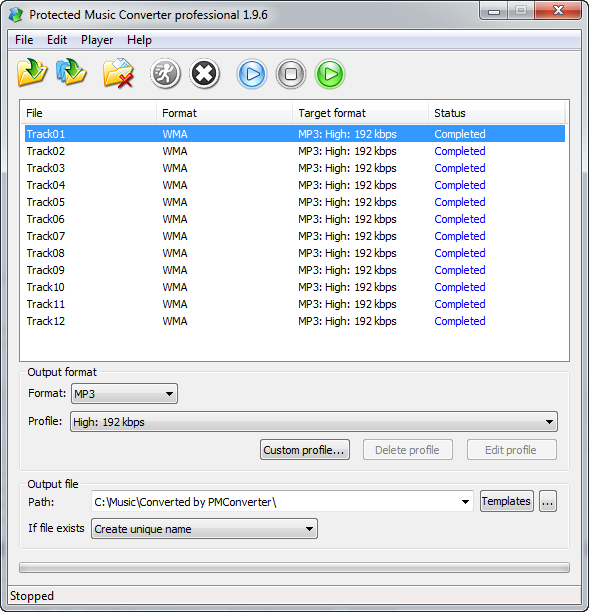Expand the output Path dropdown arrow
Image resolution: width=589 pixels, height=612 pixels.
(465, 502)
